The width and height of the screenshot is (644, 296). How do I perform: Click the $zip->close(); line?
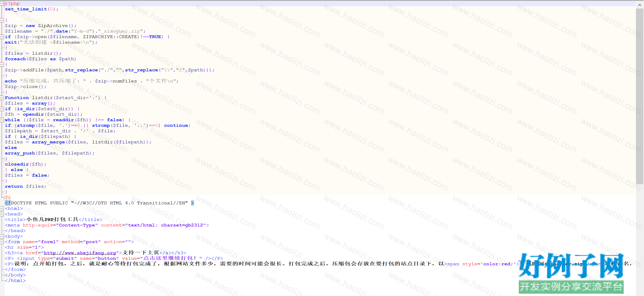[25, 87]
